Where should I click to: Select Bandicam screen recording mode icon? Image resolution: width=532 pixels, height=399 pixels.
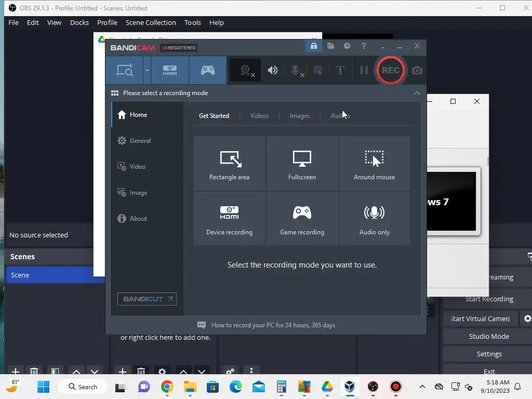click(125, 70)
